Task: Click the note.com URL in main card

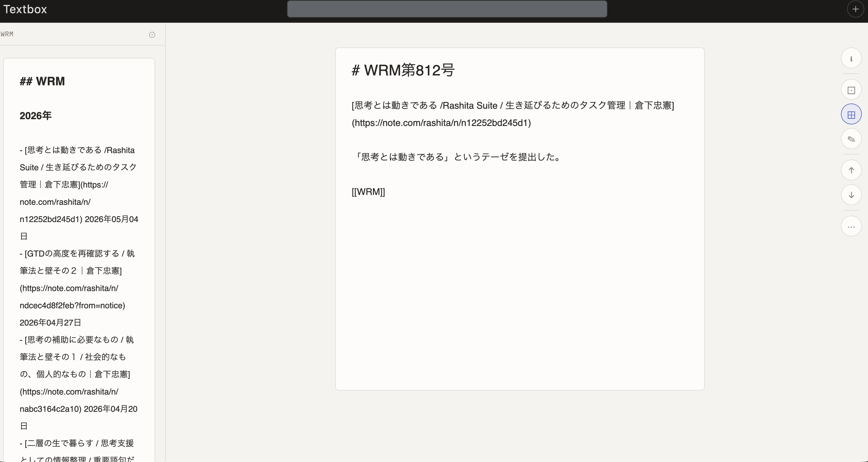Action: coord(441,123)
